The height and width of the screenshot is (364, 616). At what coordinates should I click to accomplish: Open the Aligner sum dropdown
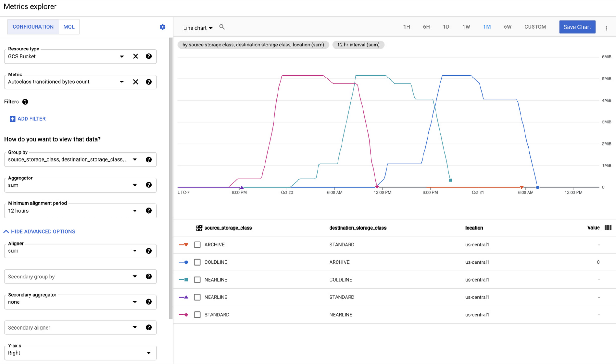(135, 251)
